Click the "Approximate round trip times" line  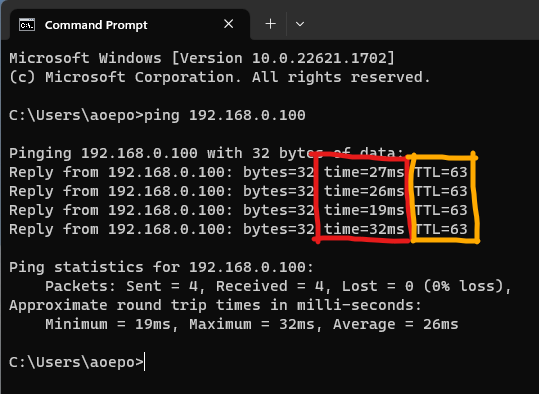pyautogui.click(x=215, y=305)
